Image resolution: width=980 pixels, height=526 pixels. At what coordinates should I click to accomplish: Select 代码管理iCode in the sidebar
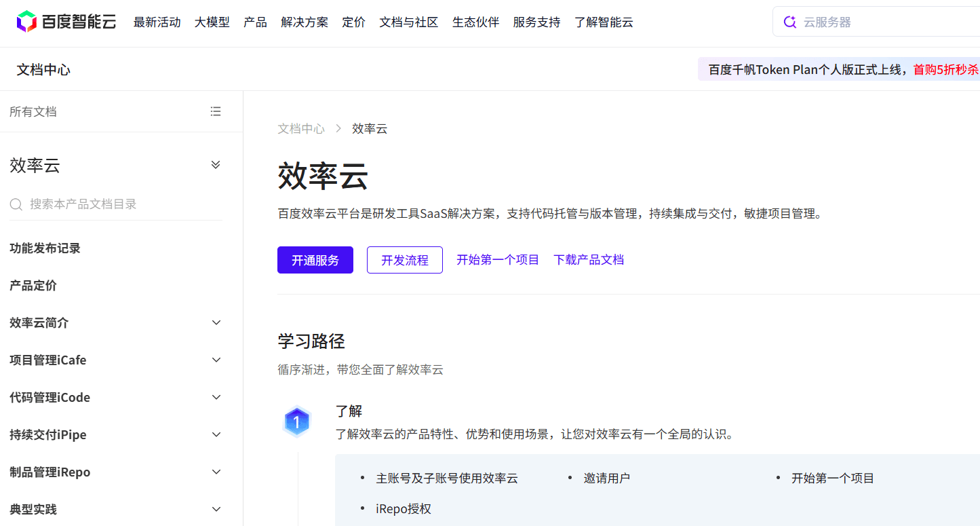point(50,398)
